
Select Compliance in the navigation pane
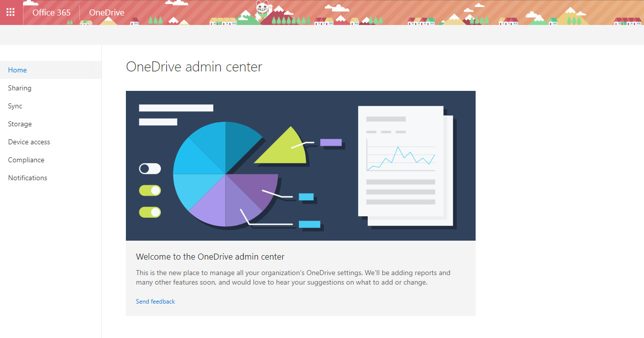pos(26,160)
